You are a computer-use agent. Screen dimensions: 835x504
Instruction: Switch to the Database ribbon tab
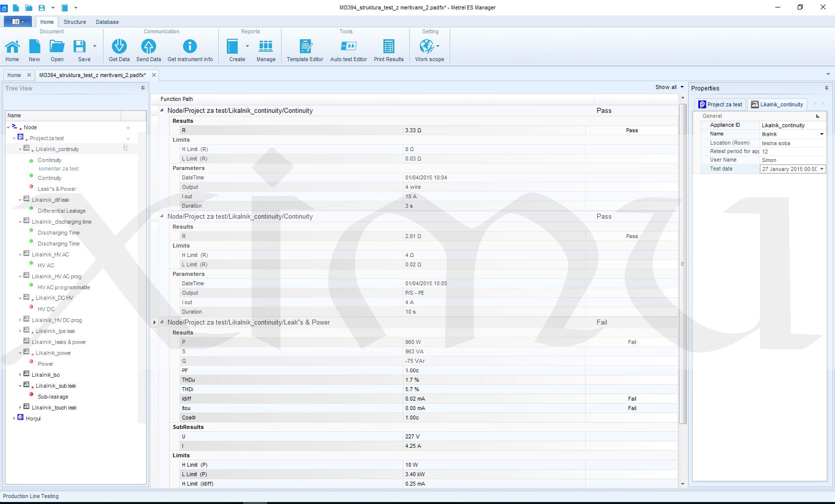click(107, 22)
